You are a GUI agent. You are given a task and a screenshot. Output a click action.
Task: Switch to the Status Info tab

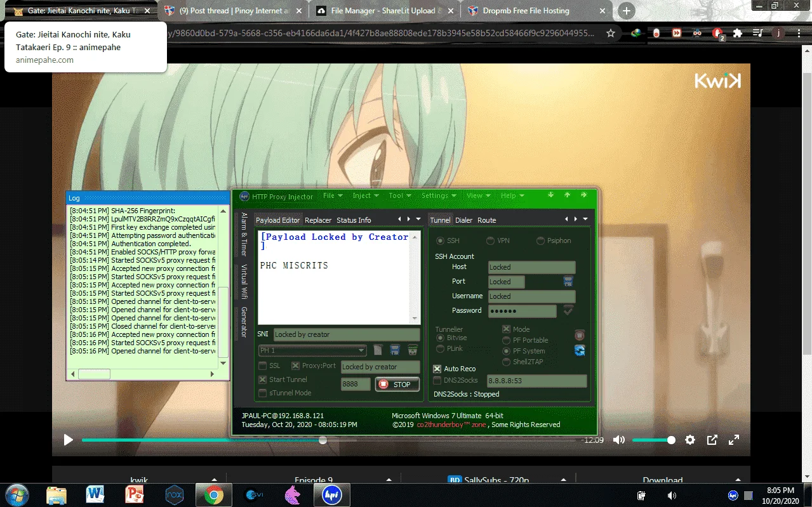point(354,220)
